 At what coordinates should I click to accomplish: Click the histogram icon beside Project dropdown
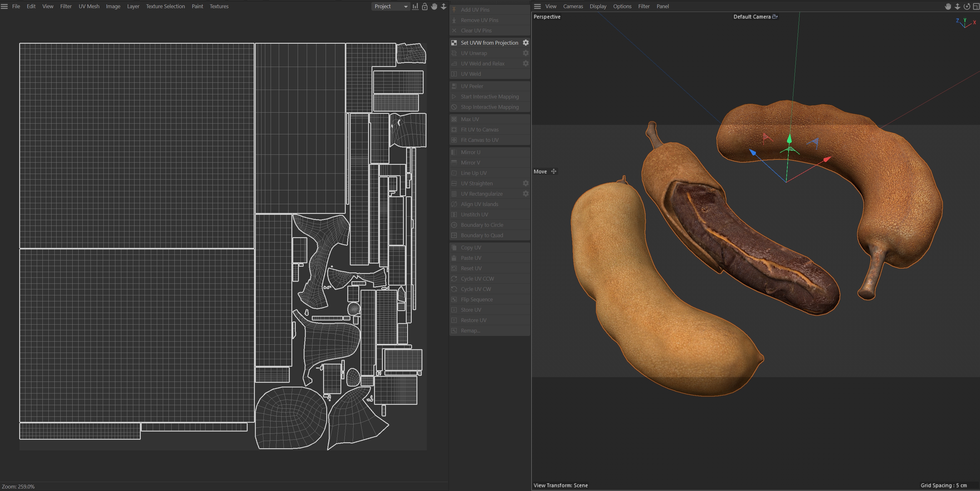pos(415,7)
